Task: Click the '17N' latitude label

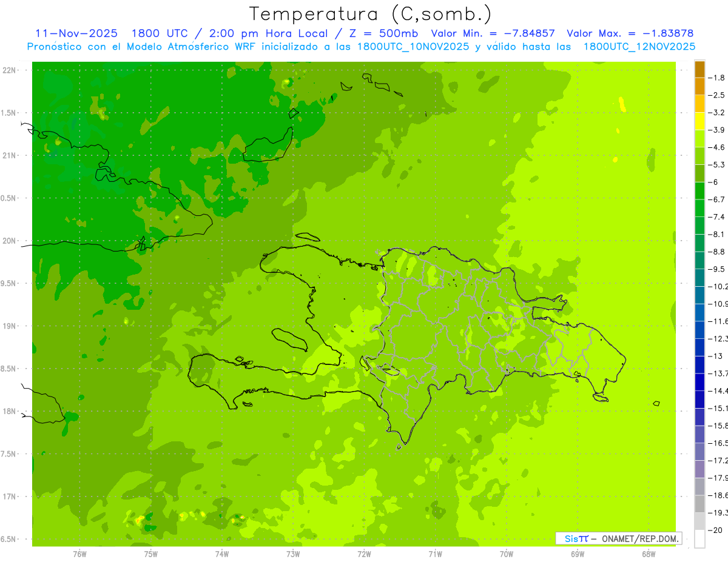Action: [x=9, y=497]
